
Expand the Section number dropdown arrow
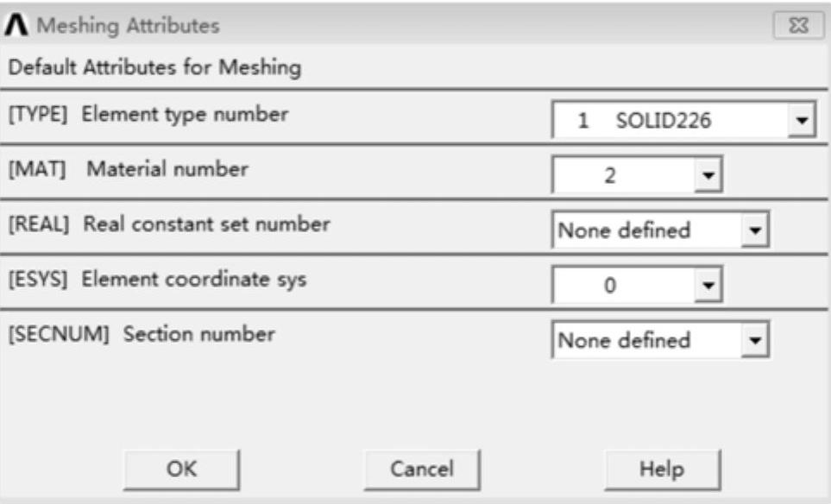click(x=755, y=340)
